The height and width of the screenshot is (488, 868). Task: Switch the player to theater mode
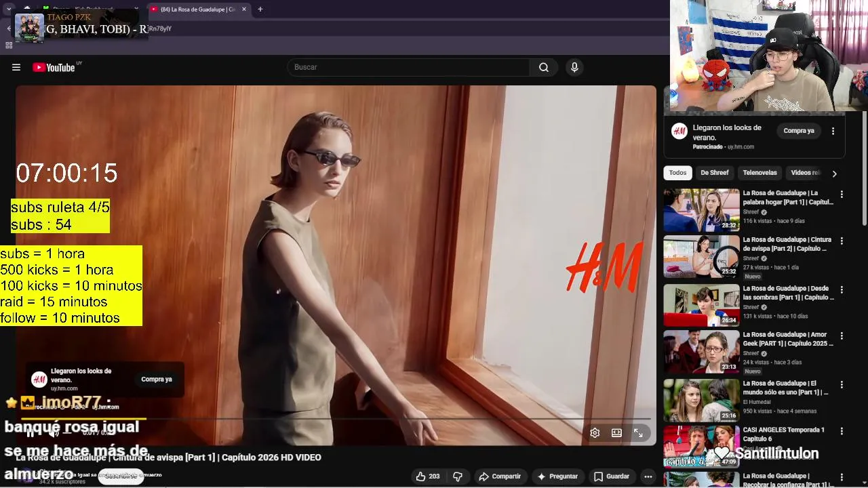point(616,432)
